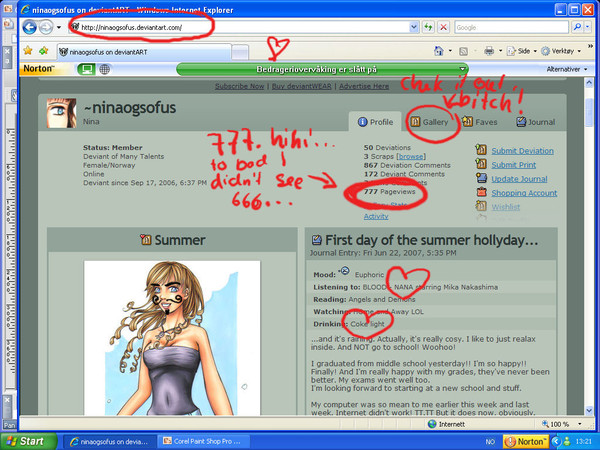Screen dimensions: 600x450
Task: Switch to Corel Paint Shop Pro taskbar button
Action: [204, 441]
